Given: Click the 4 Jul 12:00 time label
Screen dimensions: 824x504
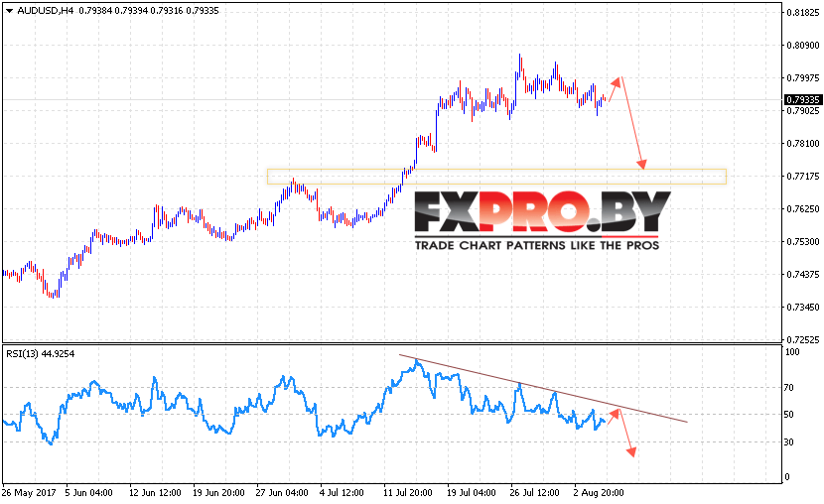Looking at the screenshot, I should tap(343, 493).
